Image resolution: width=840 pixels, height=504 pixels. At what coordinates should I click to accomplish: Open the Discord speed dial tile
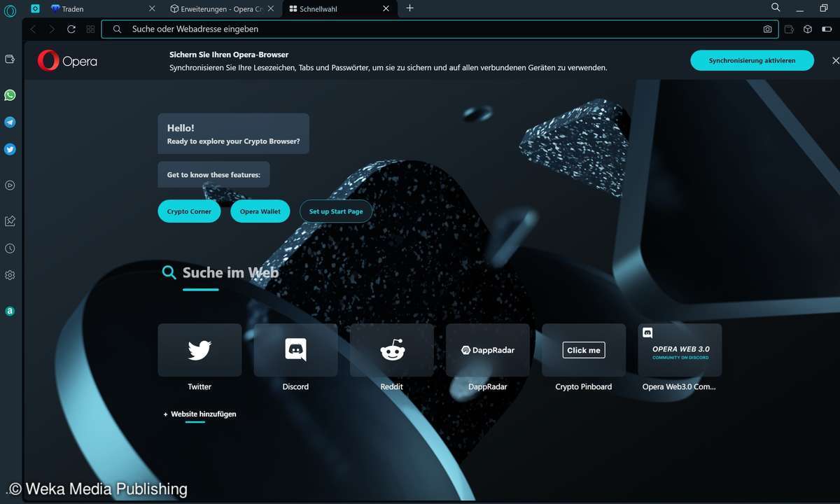295,350
